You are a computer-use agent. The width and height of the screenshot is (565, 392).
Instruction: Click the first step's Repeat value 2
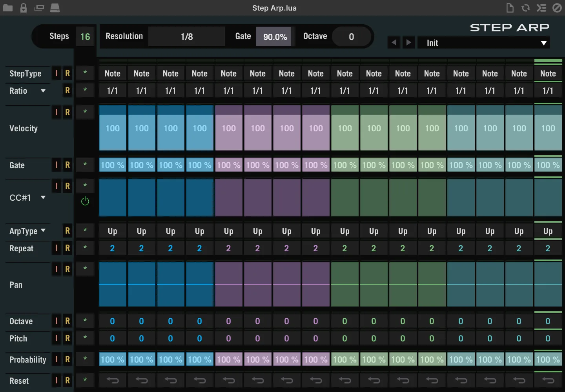pyautogui.click(x=113, y=248)
